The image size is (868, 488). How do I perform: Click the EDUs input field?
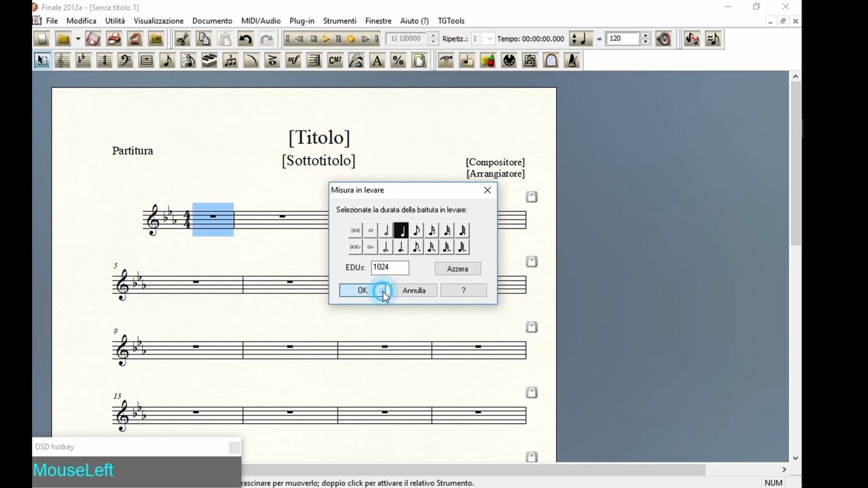pyautogui.click(x=390, y=267)
